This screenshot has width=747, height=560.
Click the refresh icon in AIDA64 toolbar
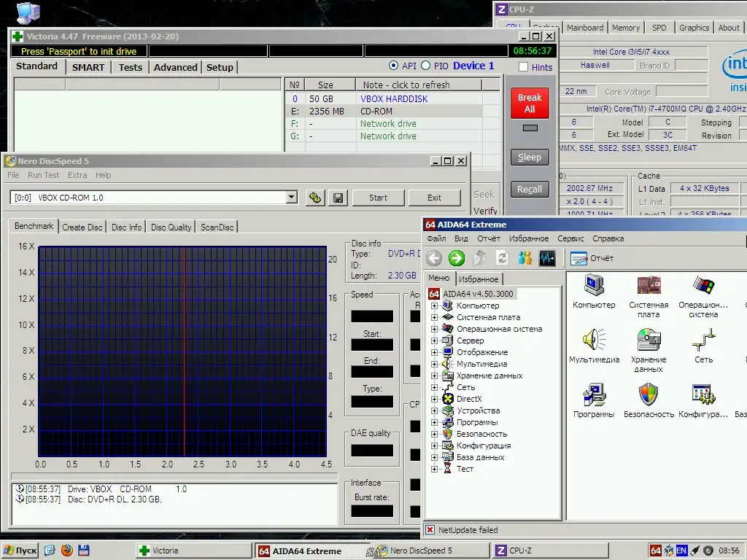502,257
